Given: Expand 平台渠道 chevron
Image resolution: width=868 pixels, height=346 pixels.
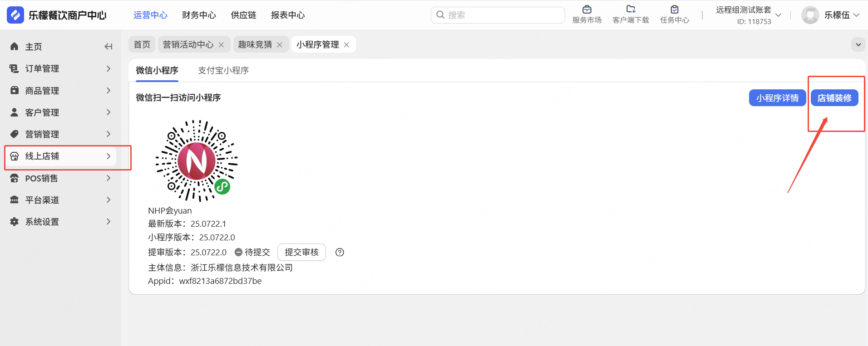Looking at the screenshot, I should [x=108, y=200].
